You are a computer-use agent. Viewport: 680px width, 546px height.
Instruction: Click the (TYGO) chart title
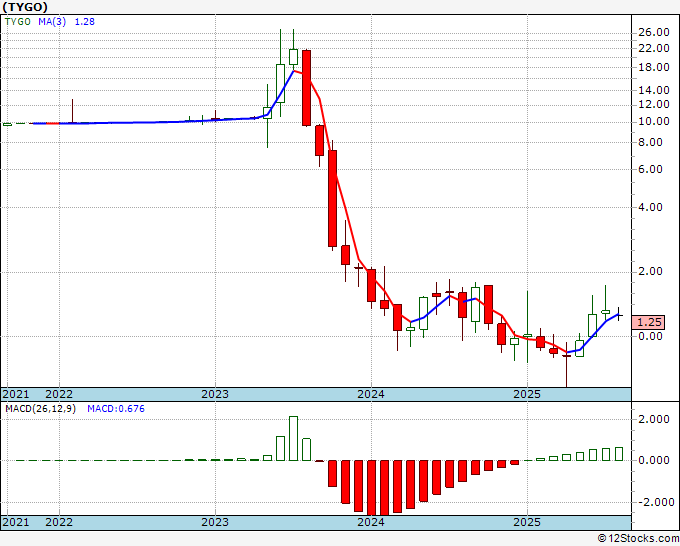(x=25, y=7)
